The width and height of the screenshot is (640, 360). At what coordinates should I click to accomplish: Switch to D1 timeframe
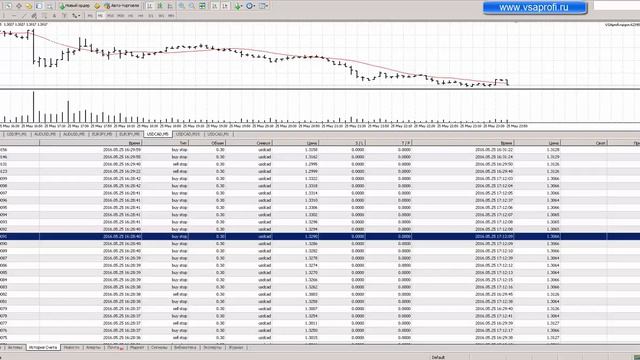[151, 16]
